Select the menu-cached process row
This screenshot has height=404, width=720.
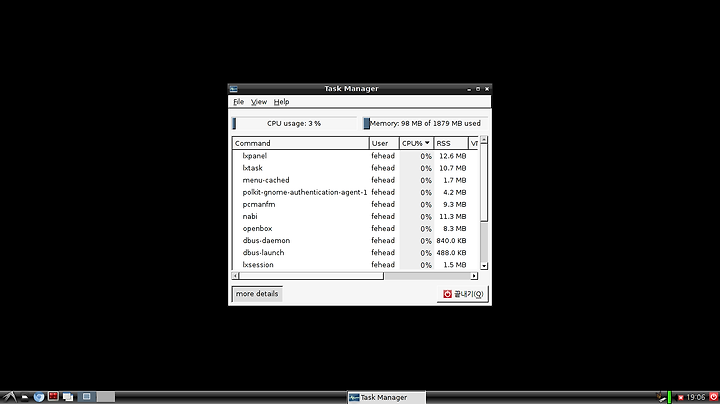356,180
